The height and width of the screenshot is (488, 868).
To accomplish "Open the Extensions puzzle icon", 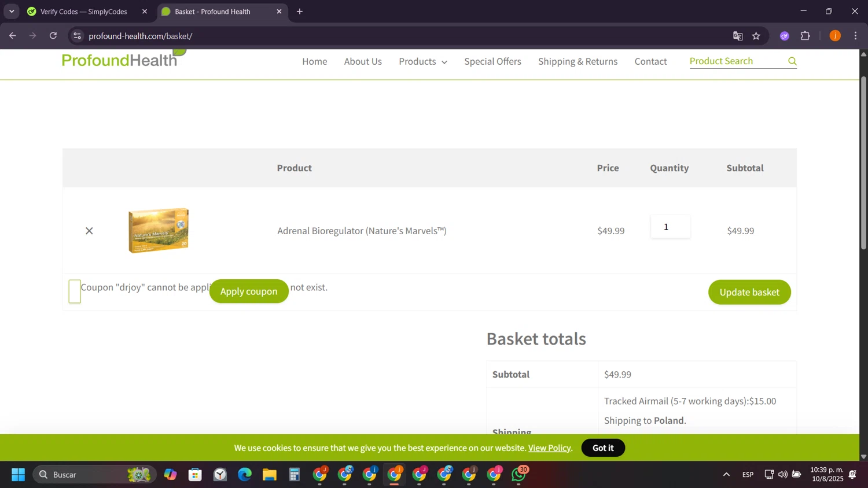I will (x=805, y=36).
